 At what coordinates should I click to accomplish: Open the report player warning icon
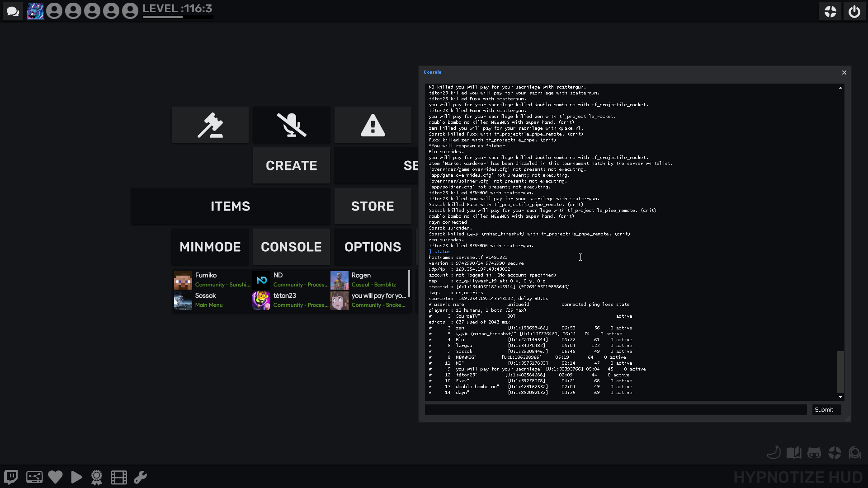(x=373, y=125)
